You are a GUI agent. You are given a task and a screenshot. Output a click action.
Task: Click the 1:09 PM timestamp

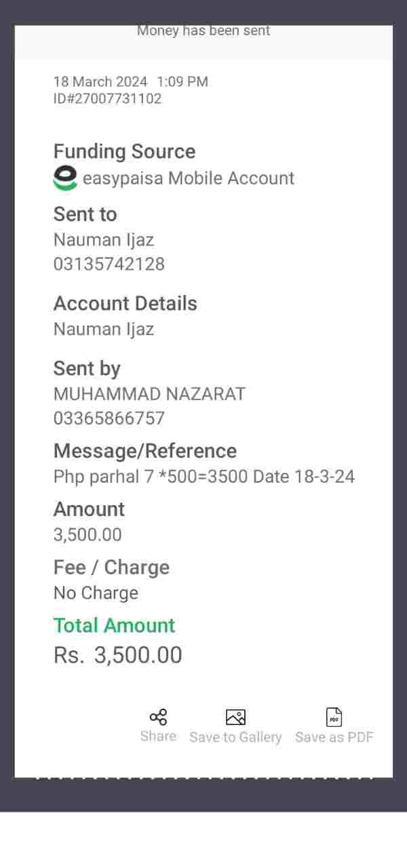point(182,82)
